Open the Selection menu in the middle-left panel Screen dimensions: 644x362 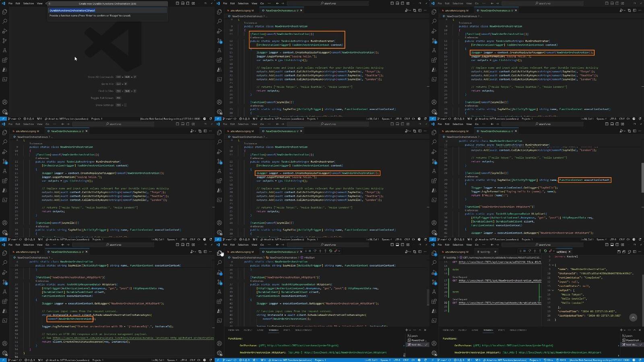(29, 124)
